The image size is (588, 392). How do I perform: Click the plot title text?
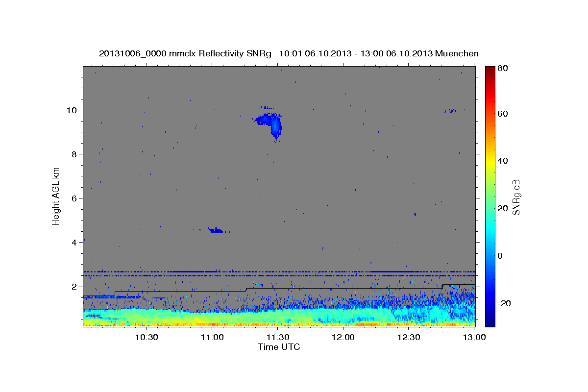[289, 53]
